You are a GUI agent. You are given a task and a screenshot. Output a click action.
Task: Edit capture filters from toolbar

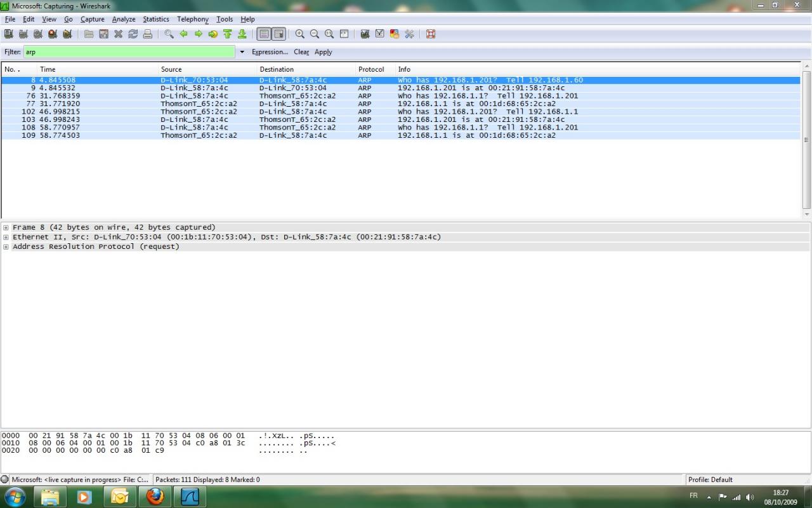coord(365,34)
